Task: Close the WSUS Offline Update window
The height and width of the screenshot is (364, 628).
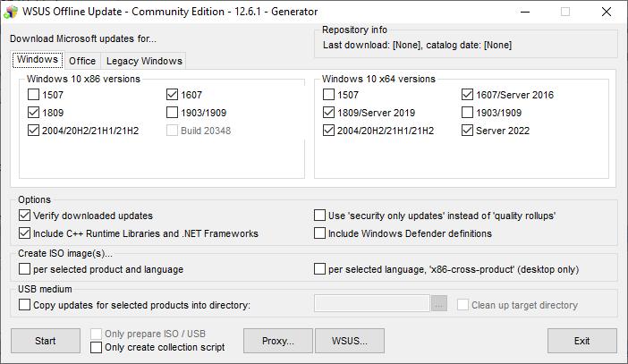Action: (x=607, y=12)
